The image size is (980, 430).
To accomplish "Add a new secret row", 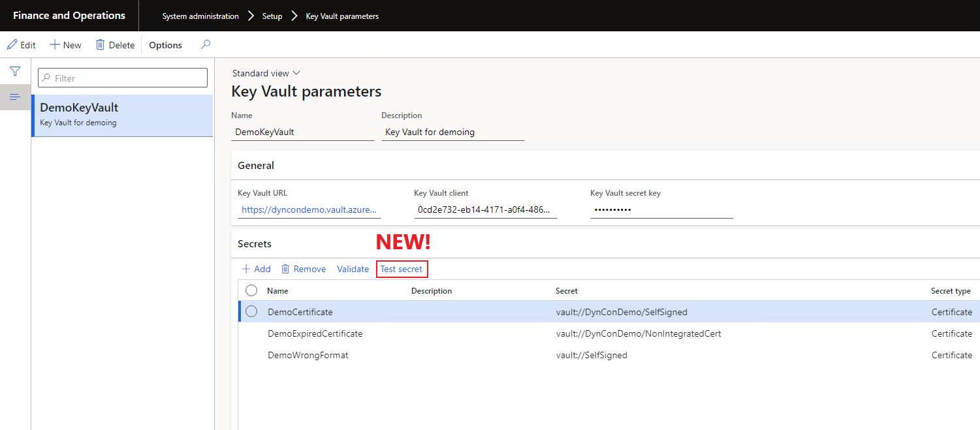I will click(x=256, y=269).
